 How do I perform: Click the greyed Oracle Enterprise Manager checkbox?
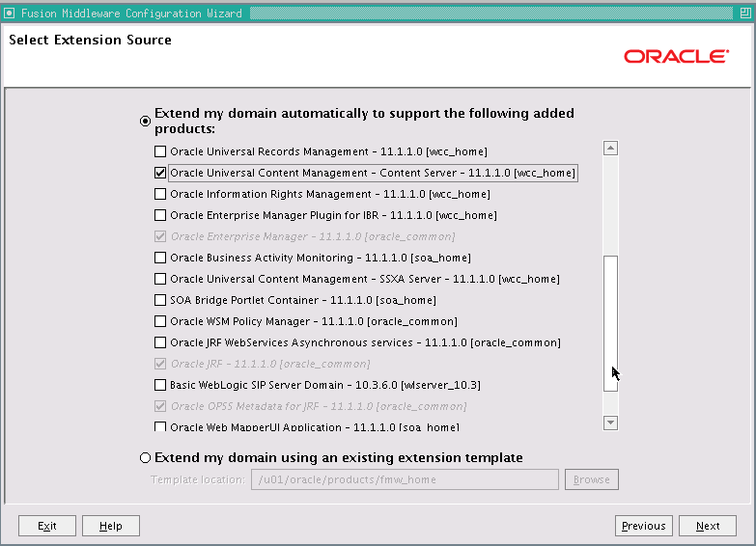[160, 236]
